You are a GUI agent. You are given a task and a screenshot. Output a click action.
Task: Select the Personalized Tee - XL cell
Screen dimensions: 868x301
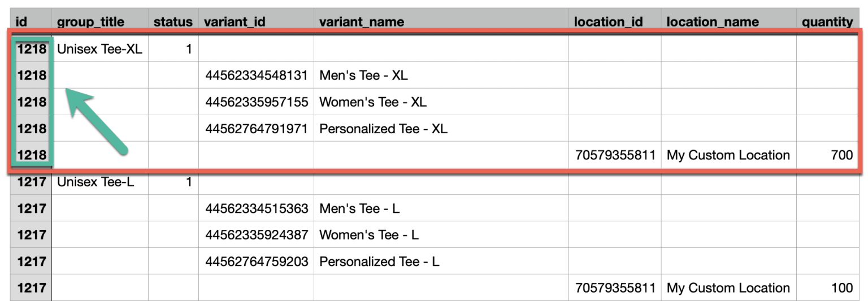click(x=383, y=129)
